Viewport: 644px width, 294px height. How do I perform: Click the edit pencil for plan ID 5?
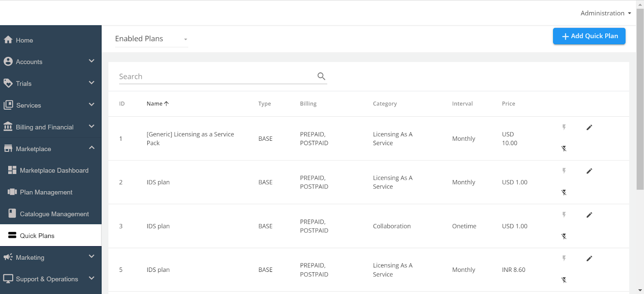pos(589,259)
